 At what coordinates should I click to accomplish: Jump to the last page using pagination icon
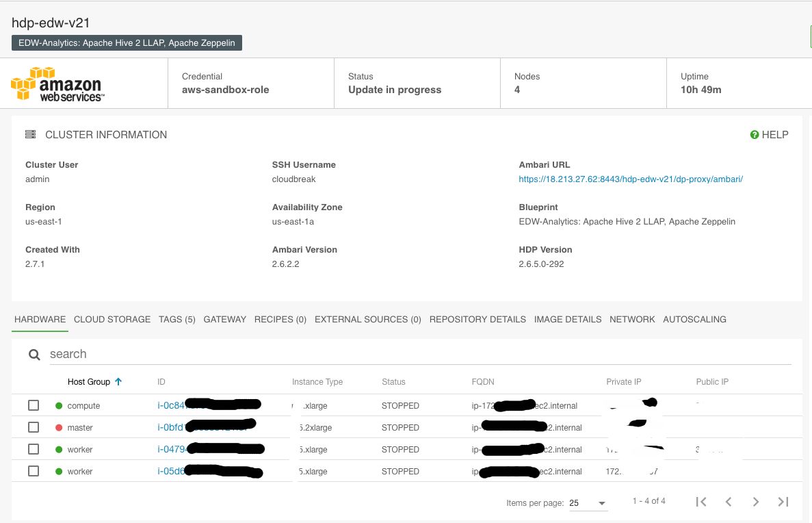coord(783,502)
